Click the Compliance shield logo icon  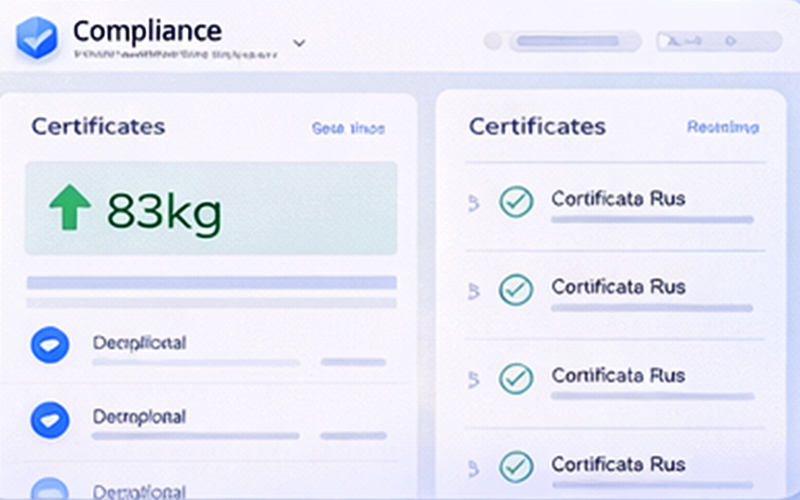coord(39,37)
